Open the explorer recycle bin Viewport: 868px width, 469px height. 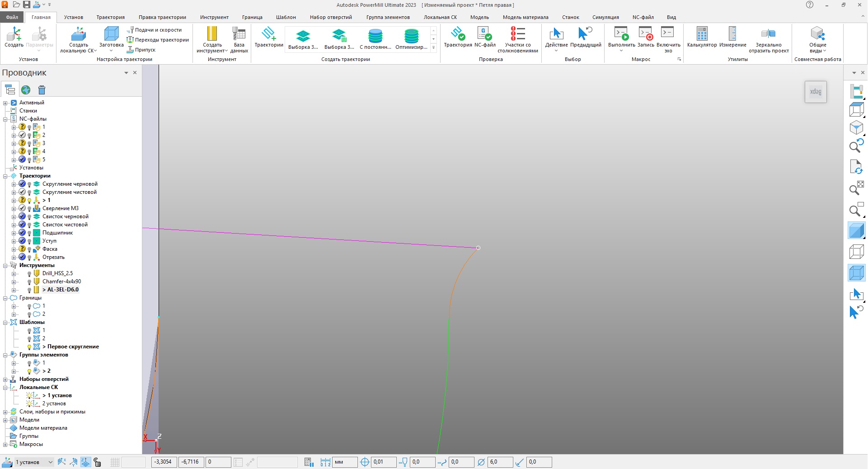point(42,90)
